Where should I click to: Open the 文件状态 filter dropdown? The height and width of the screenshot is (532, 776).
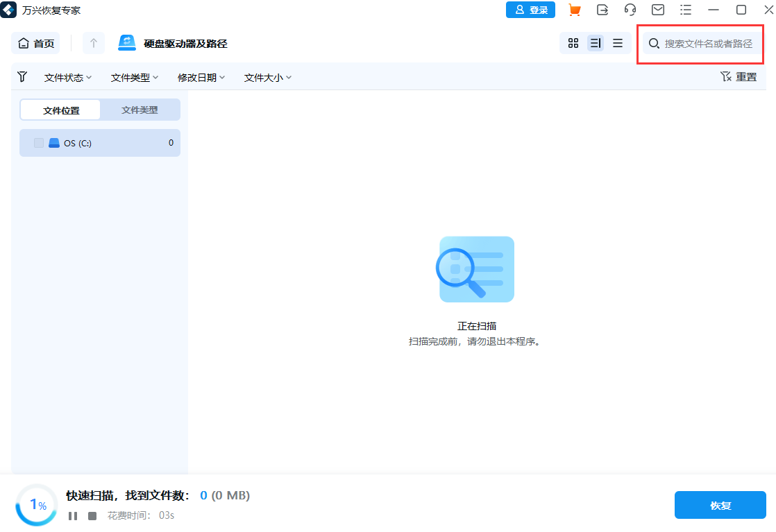coord(67,77)
